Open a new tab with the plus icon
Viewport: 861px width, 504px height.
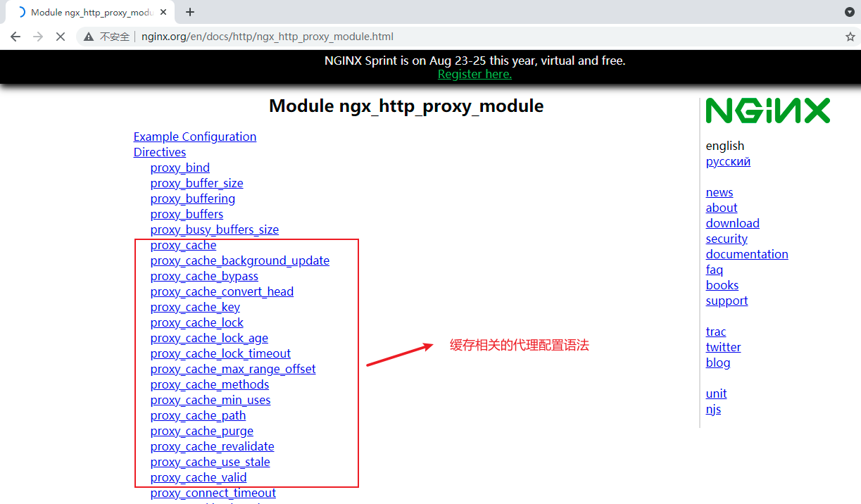click(x=190, y=12)
